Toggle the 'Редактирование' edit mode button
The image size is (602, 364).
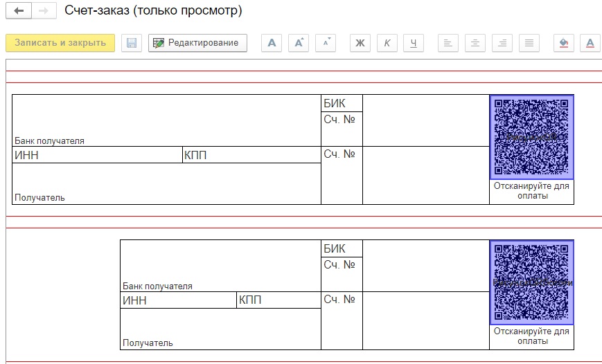click(x=197, y=43)
